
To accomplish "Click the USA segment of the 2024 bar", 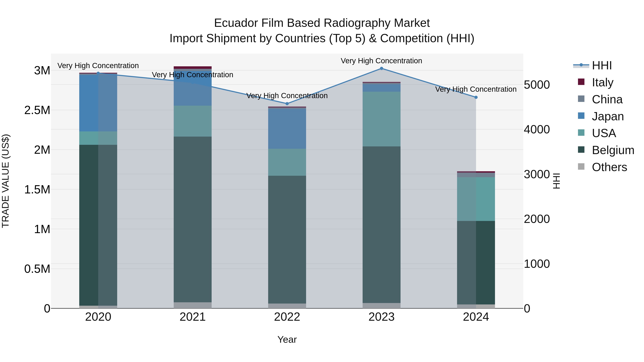I will coord(476,199).
